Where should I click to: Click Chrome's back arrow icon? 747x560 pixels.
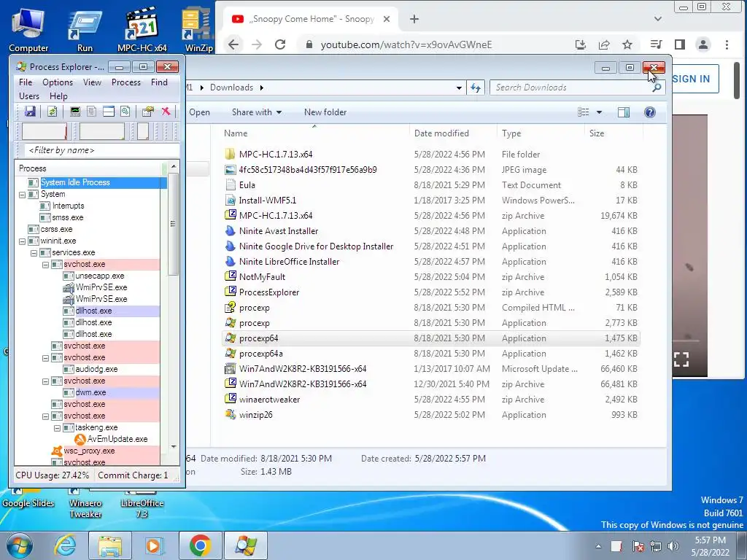pyautogui.click(x=233, y=44)
